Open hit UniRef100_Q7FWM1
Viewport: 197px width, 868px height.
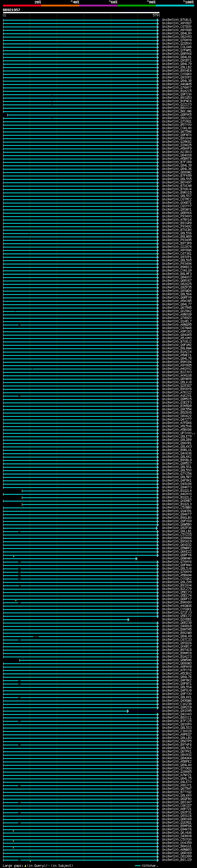176,50
